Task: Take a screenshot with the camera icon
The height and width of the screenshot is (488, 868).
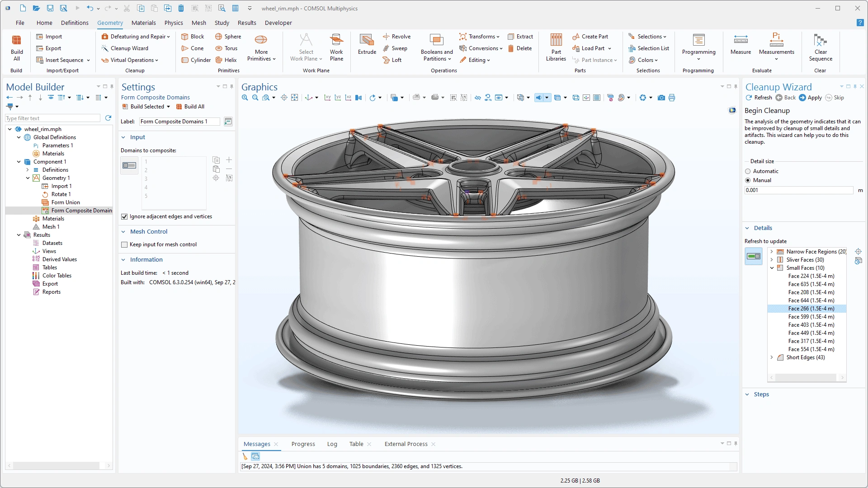Action: (x=661, y=98)
